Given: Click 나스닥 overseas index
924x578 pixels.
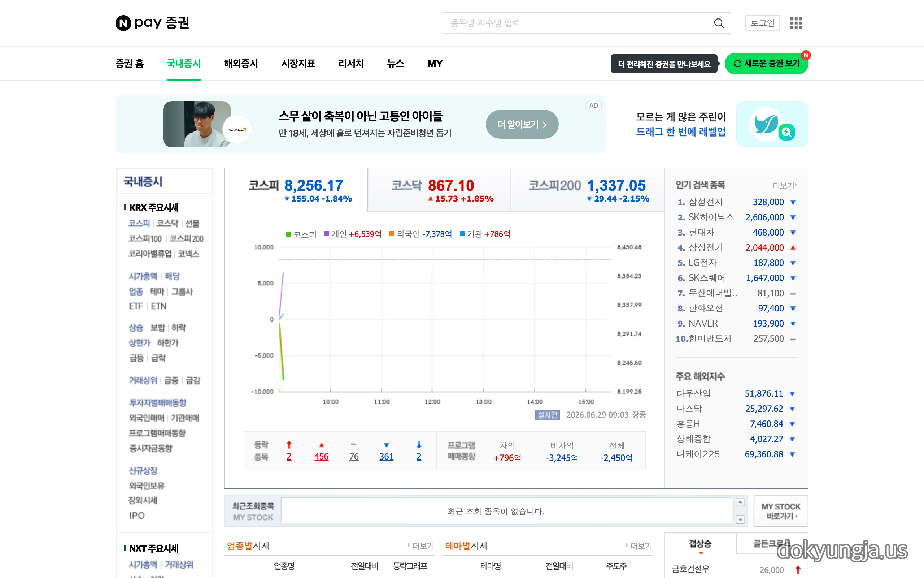Looking at the screenshot, I should [x=689, y=409].
